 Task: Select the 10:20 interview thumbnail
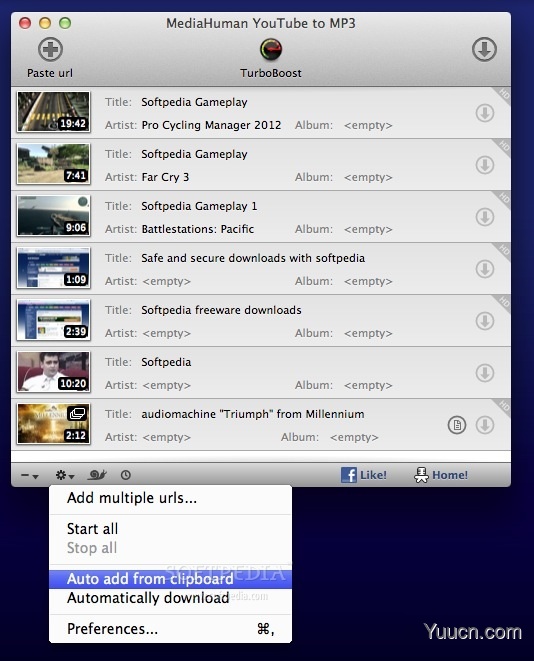click(x=54, y=372)
